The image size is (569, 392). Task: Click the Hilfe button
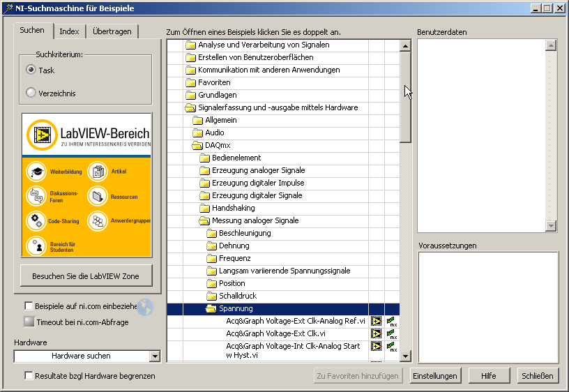point(489,376)
